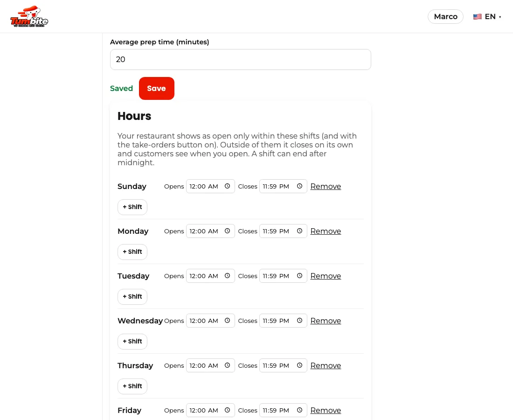Edit Sunday closes time 11:59 PM

(283, 186)
